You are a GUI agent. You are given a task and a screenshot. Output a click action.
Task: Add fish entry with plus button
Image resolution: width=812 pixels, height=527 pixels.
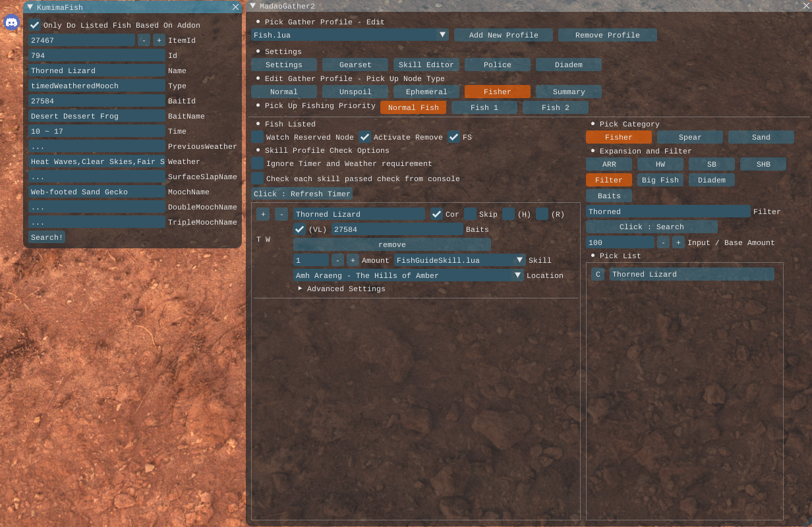click(263, 214)
